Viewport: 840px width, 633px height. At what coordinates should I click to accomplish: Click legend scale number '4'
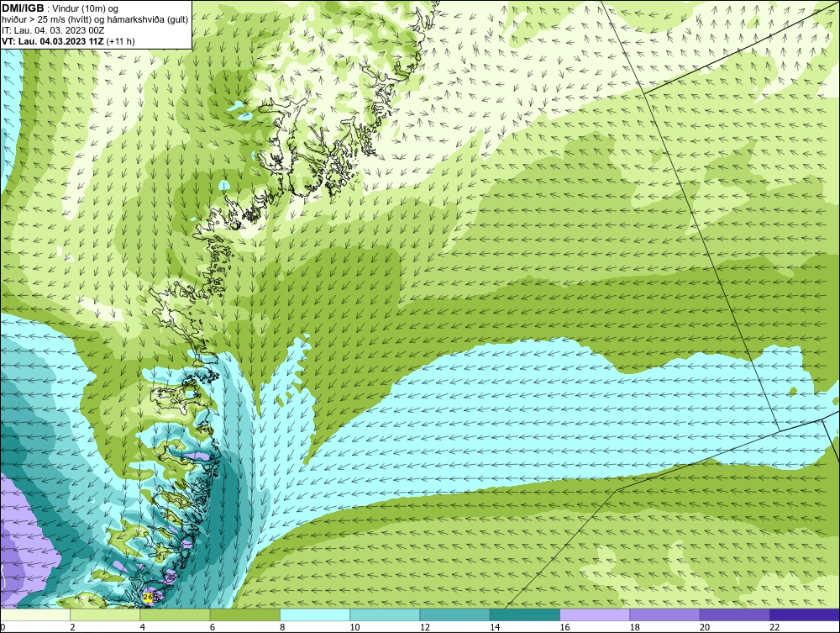tap(143, 628)
